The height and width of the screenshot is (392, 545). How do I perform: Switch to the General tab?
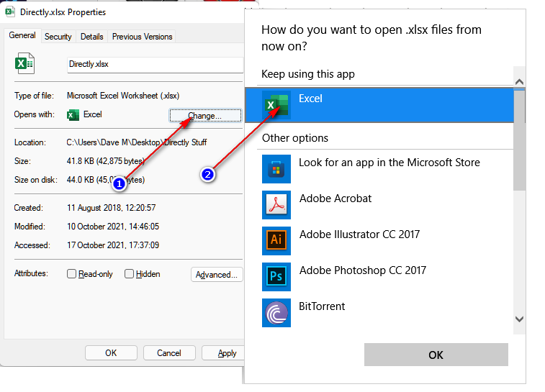(x=22, y=35)
